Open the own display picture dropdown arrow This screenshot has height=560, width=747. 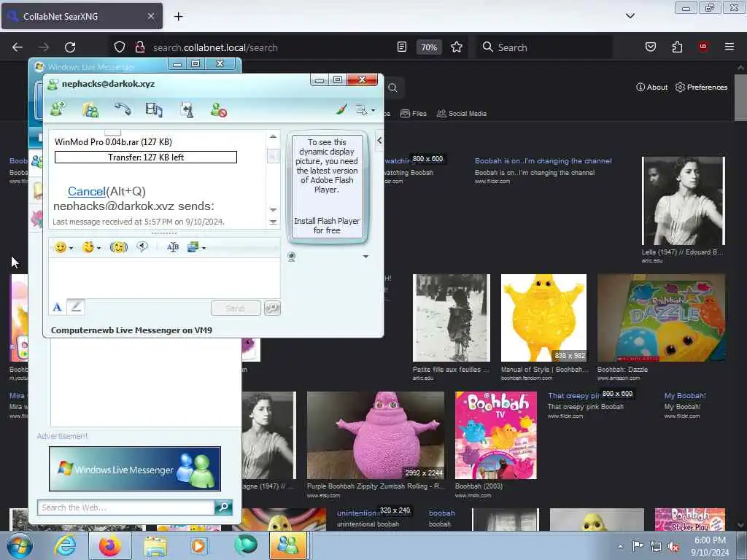[x=365, y=257]
